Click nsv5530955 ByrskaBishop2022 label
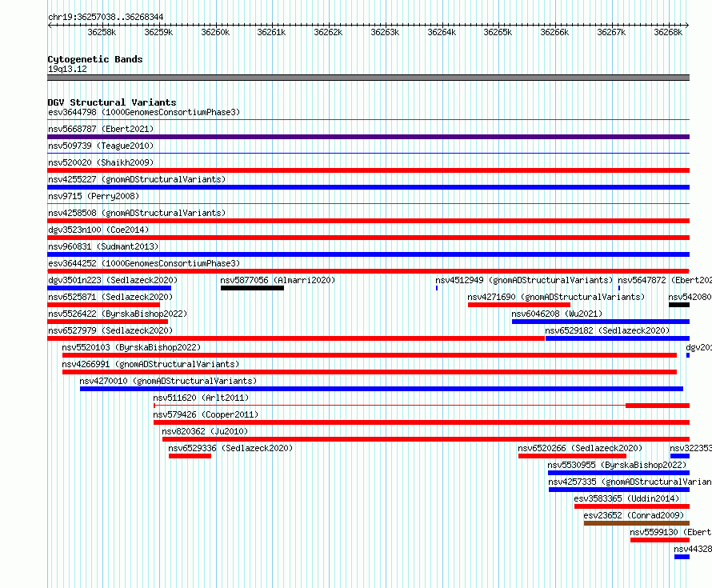Image resolution: width=712 pixels, height=588 pixels. pos(617,465)
